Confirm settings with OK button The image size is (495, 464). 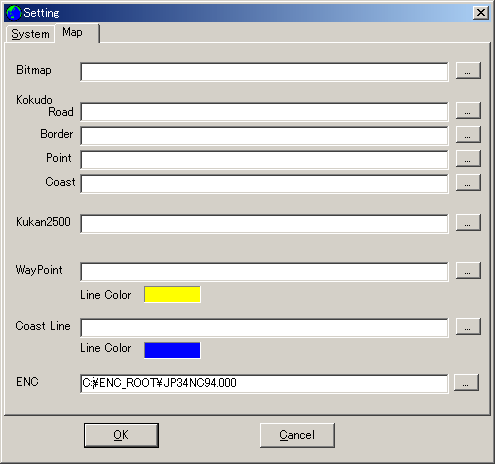(x=121, y=435)
